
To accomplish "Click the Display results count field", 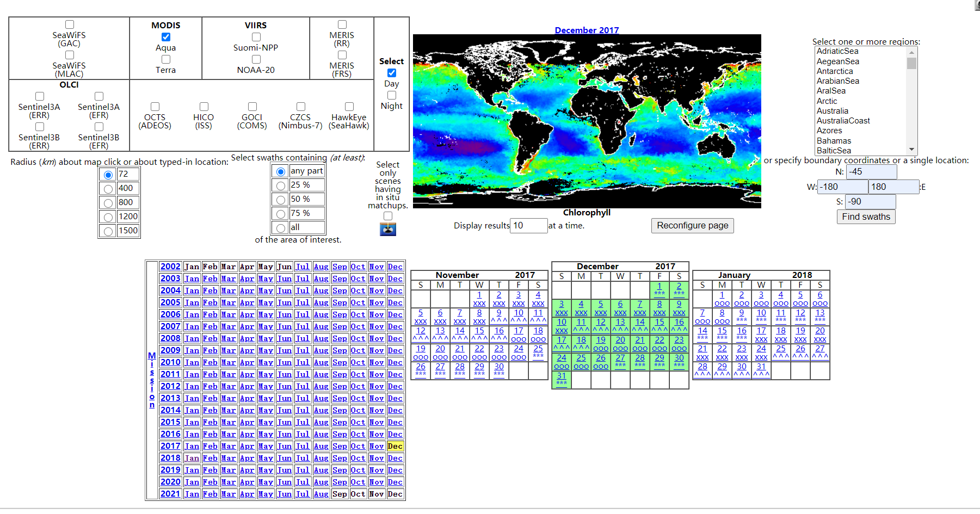I will coord(529,226).
